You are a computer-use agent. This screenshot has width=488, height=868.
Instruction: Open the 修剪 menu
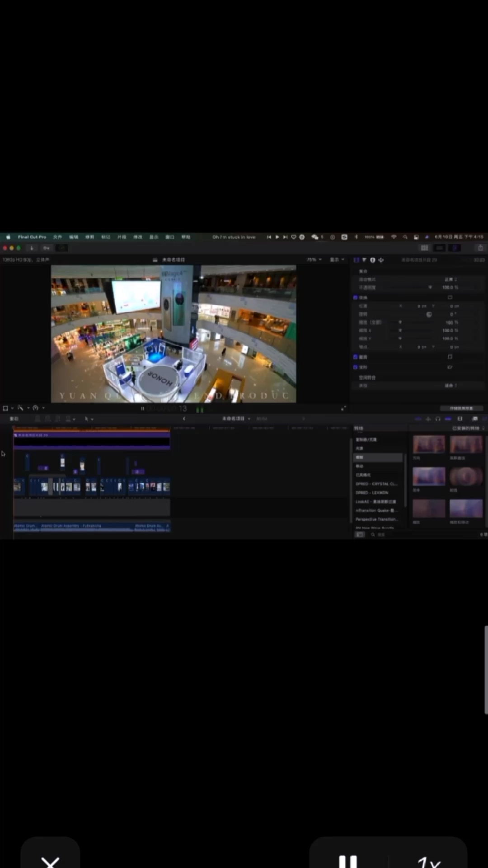coord(89,237)
